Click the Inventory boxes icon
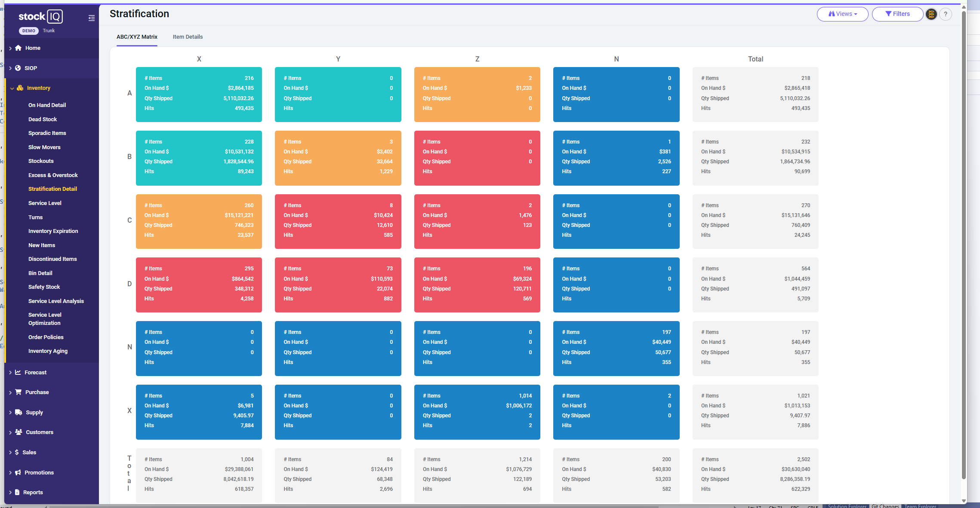The image size is (980, 508). point(20,88)
